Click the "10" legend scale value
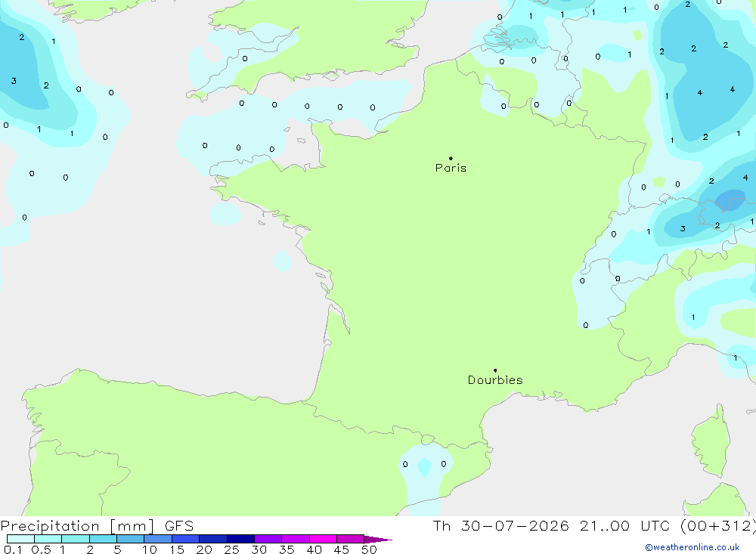Viewport: 756px width, 554px height. [150, 549]
